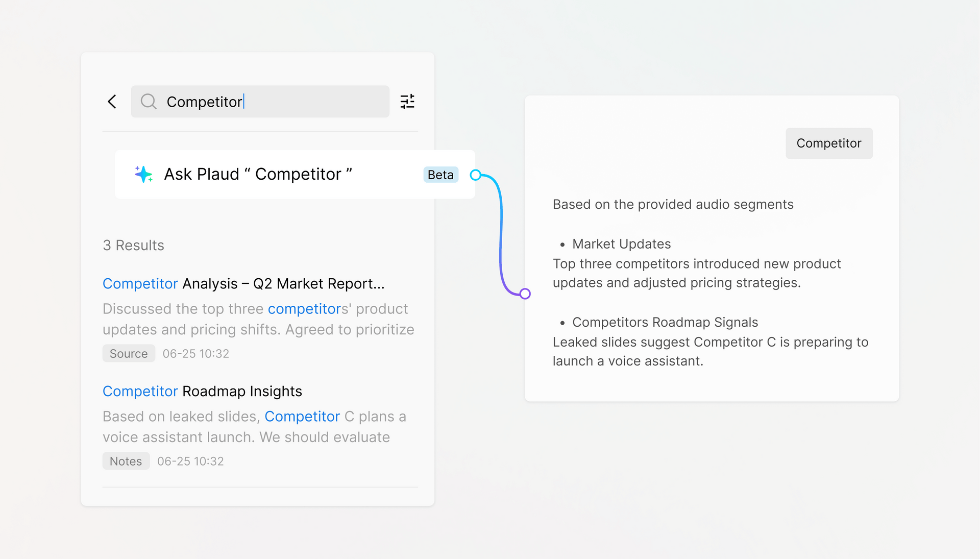Image resolution: width=980 pixels, height=559 pixels.
Task: Click the Source tag
Action: (x=129, y=353)
